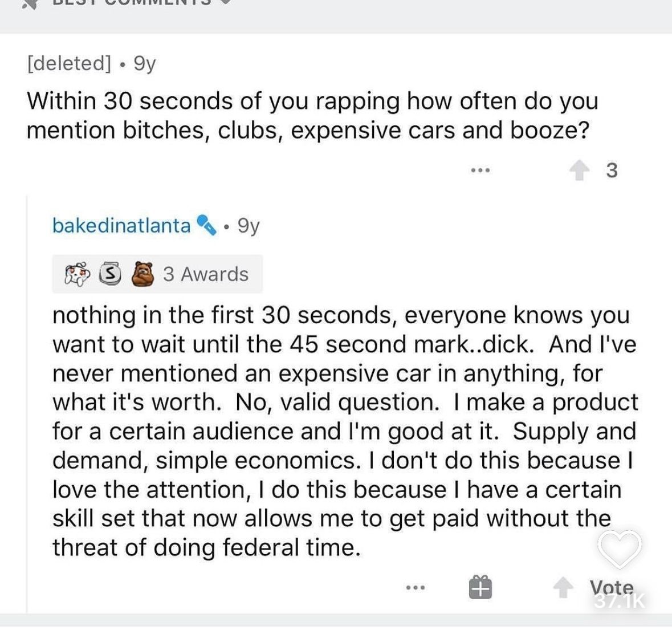The image size is (672, 638).
Task: Open the three-dot menu on bakedinatlanta's reply
Action: click(x=416, y=587)
